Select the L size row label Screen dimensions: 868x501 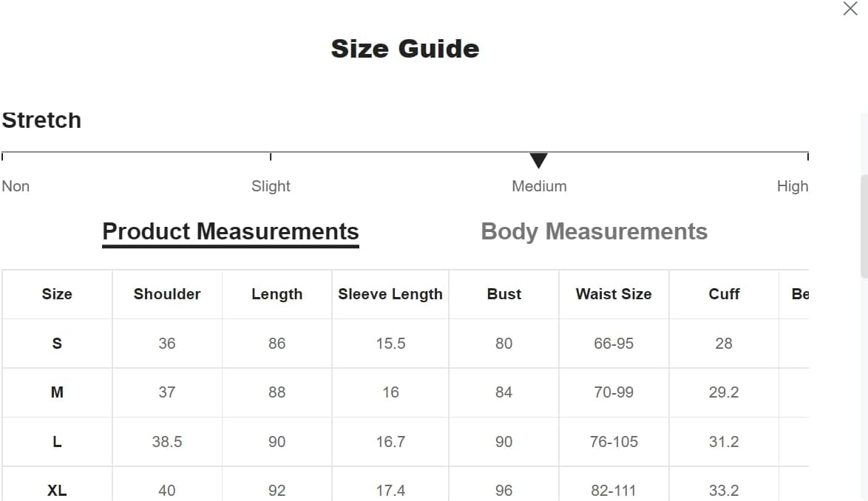pyautogui.click(x=57, y=442)
